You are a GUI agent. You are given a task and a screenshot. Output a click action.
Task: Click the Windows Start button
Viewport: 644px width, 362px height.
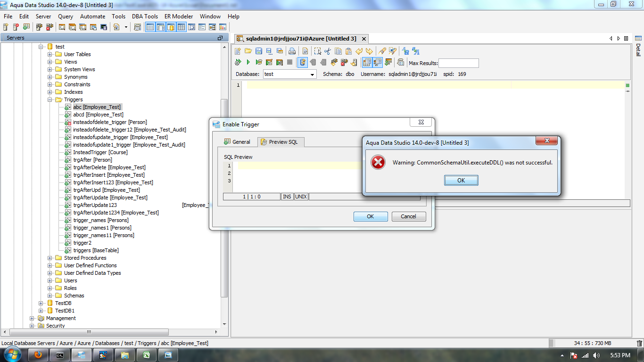click(12, 354)
